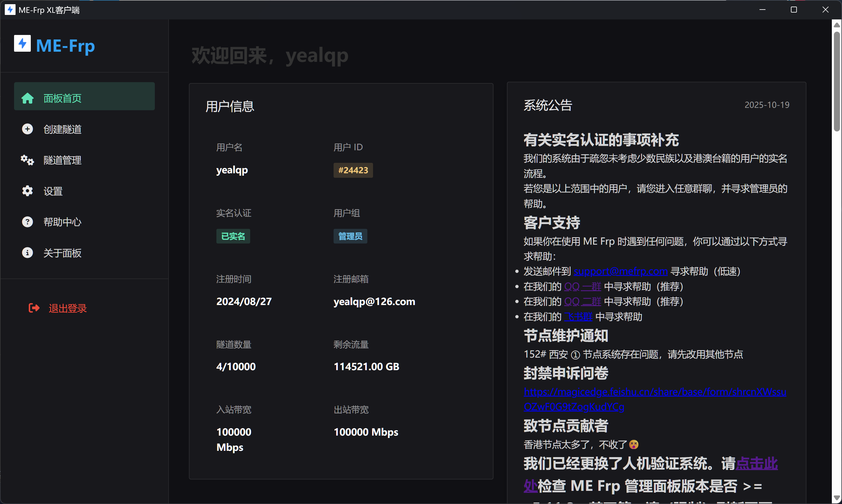Open 帮助中心 with the question mark icon
This screenshot has height=504, width=842.
(x=27, y=221)
